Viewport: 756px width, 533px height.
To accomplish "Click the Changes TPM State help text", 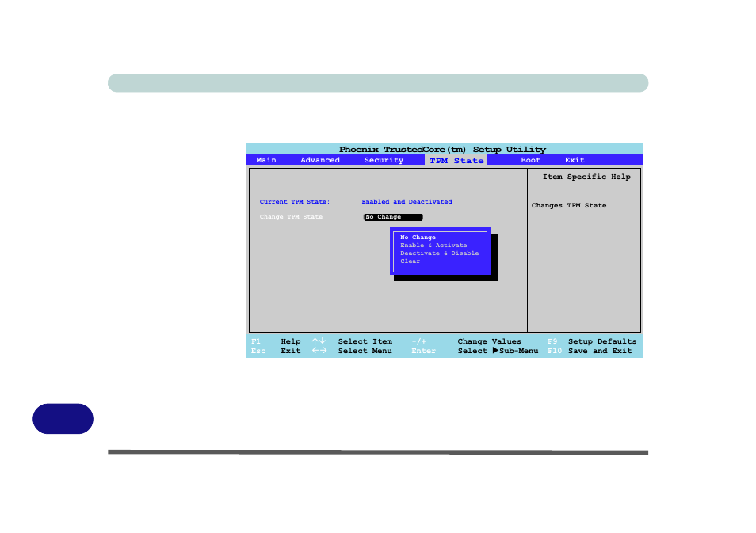I will coord(569,205).
